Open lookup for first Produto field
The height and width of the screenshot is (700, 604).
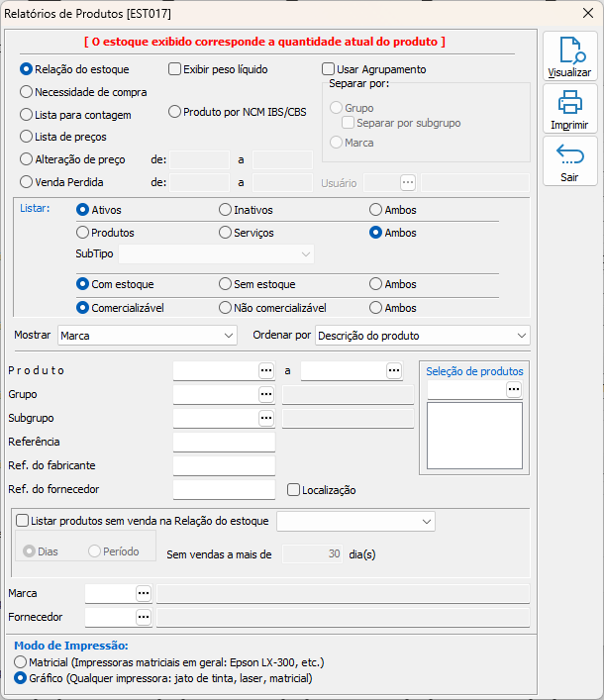(x=265, y=370)
